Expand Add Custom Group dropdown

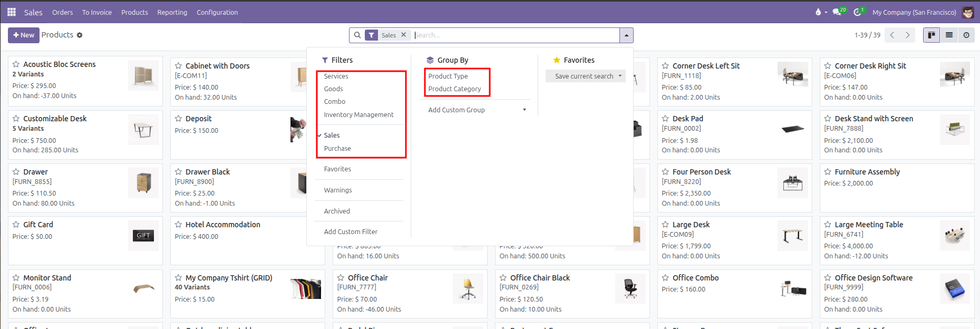pos(478,110)
